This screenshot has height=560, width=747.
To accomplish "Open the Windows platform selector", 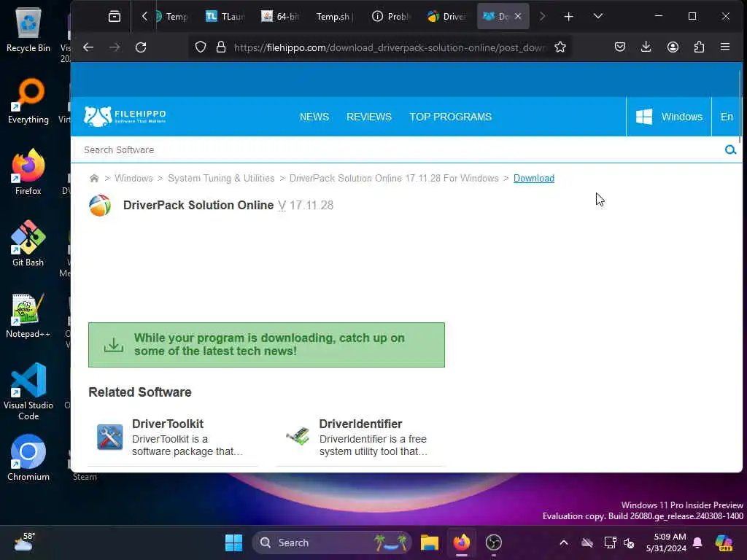I will 669,117.
